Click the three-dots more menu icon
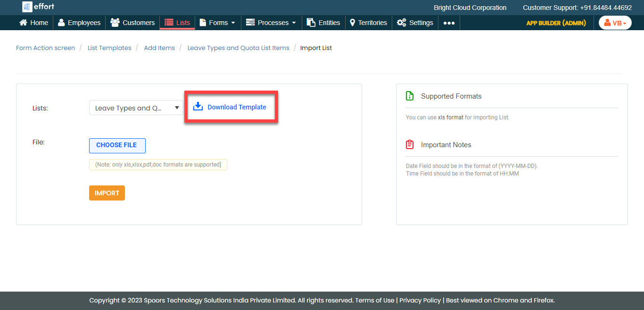The image size is (644, 310). coord(449,23)
